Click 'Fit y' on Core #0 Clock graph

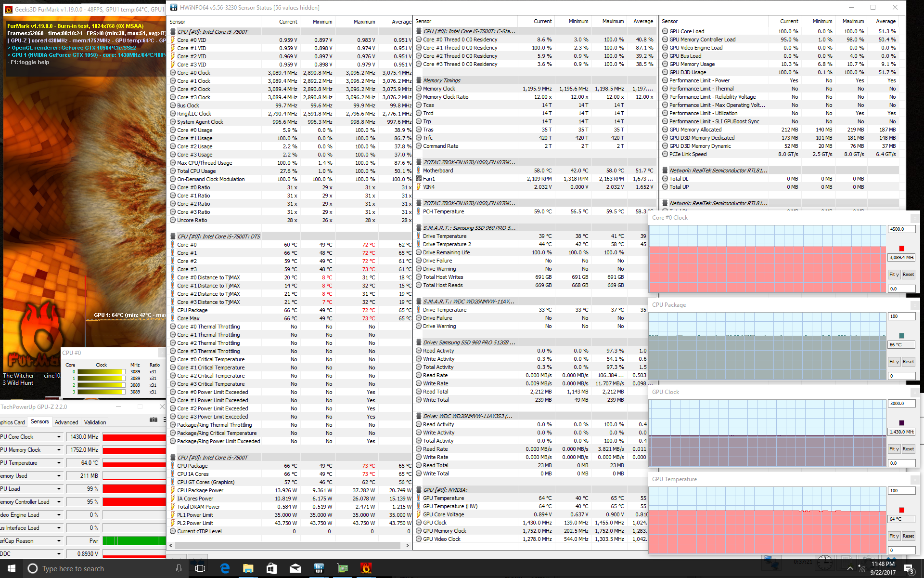pos(894,275)
